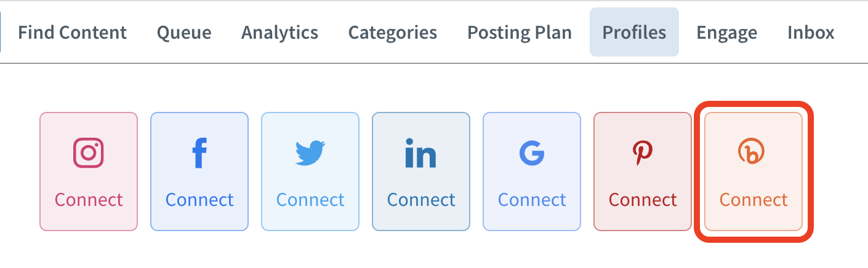The height and width of the screenshot is (268, 868).
Task: Click Connect text on highlighted Bitly card
Action: pos(753,200)
